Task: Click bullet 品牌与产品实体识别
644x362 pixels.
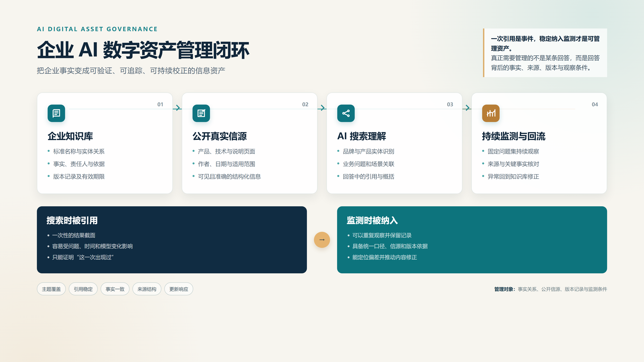Action: 368,151
